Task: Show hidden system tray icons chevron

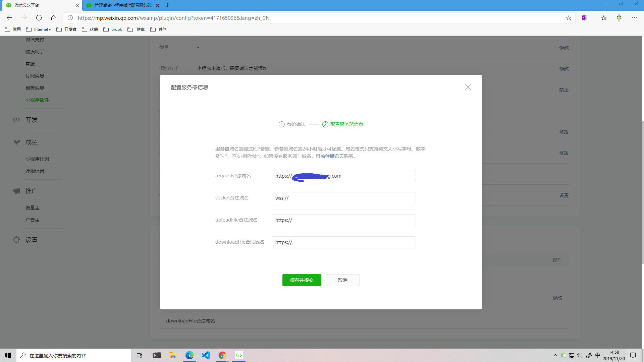Action: click(555, 355)
